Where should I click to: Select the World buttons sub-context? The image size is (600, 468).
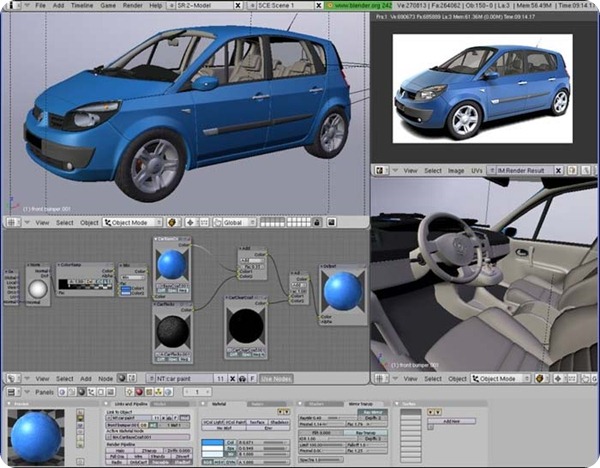tap(168, 392)
